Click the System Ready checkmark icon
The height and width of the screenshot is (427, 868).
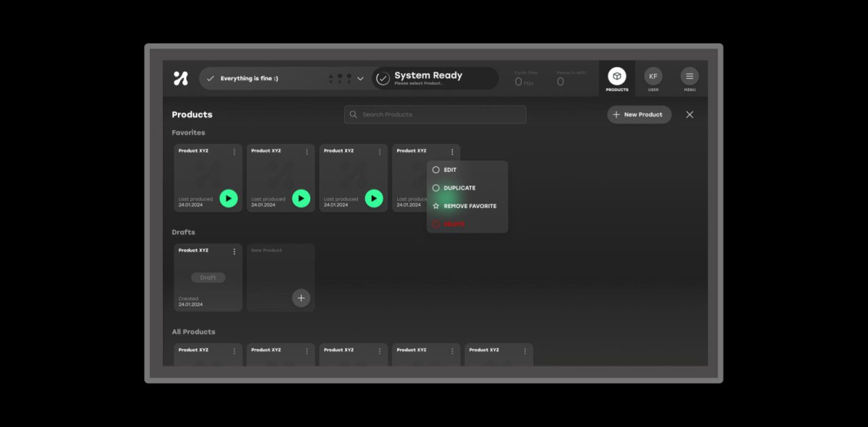pos(384,78)
